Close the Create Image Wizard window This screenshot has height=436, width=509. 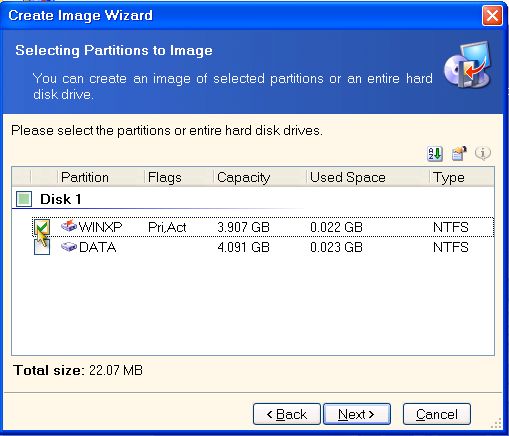point(492,16)
